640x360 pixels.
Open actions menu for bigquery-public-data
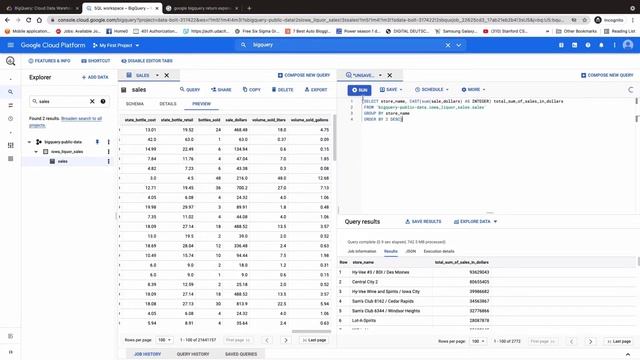tap(109, 142)
